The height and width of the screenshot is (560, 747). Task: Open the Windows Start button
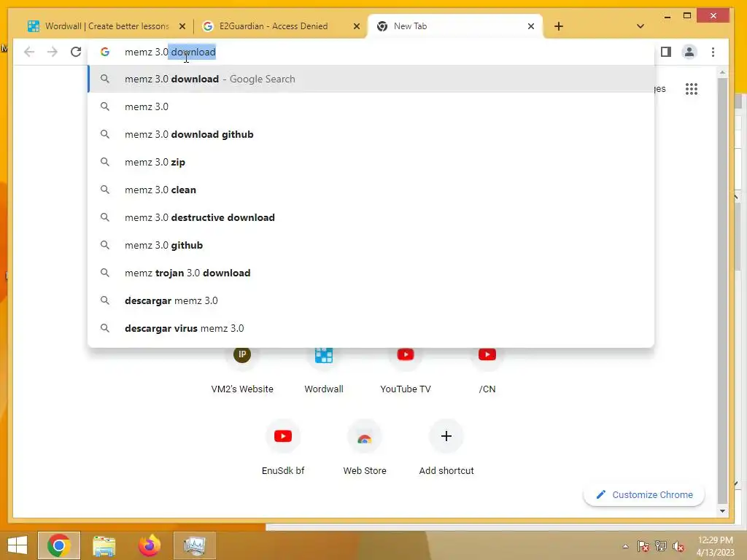(18, 545)
